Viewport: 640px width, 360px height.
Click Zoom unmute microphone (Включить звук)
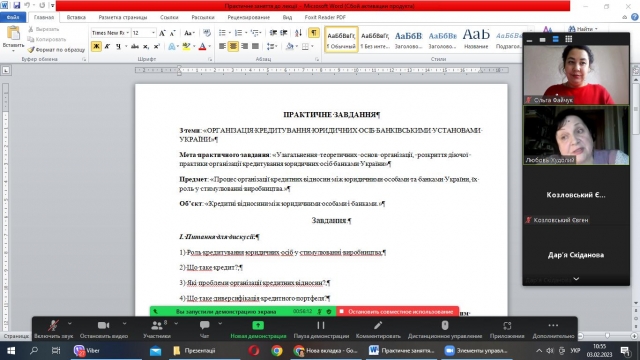(x=53, y=329)
